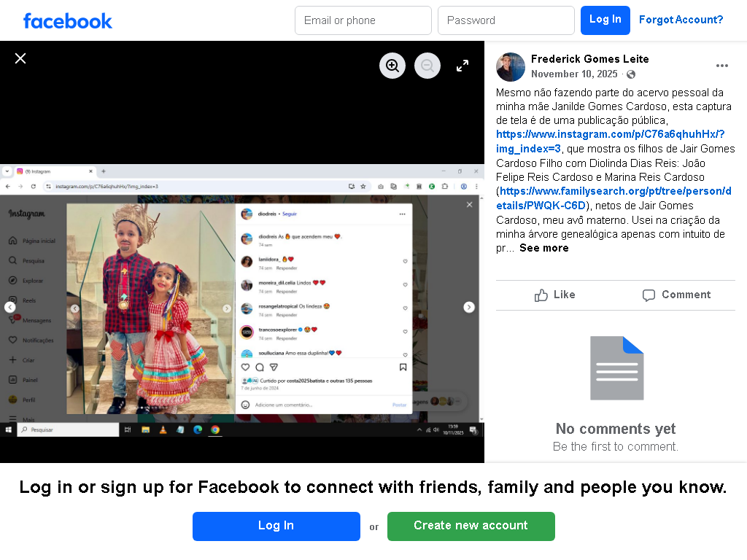The height and width of the screenshot is (560, 747).
Task: Click the 'No comments yet' text
Action: (616, 429)
